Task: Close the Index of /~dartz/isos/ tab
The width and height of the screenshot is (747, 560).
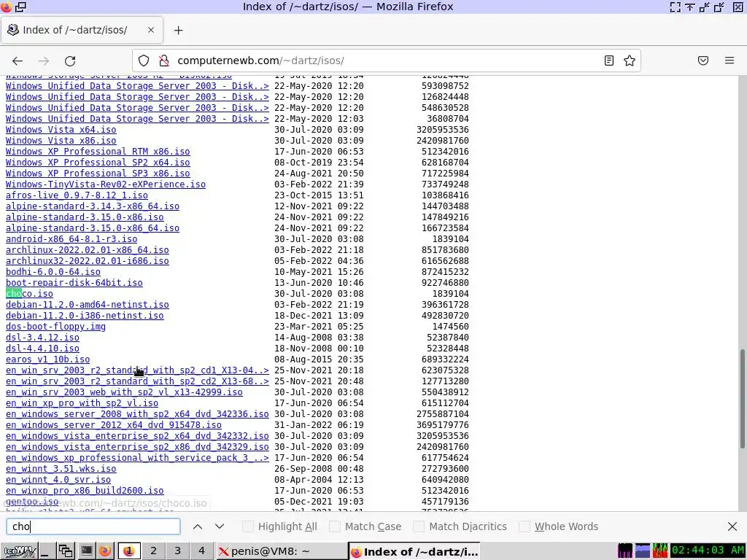Action: [151, 30]
